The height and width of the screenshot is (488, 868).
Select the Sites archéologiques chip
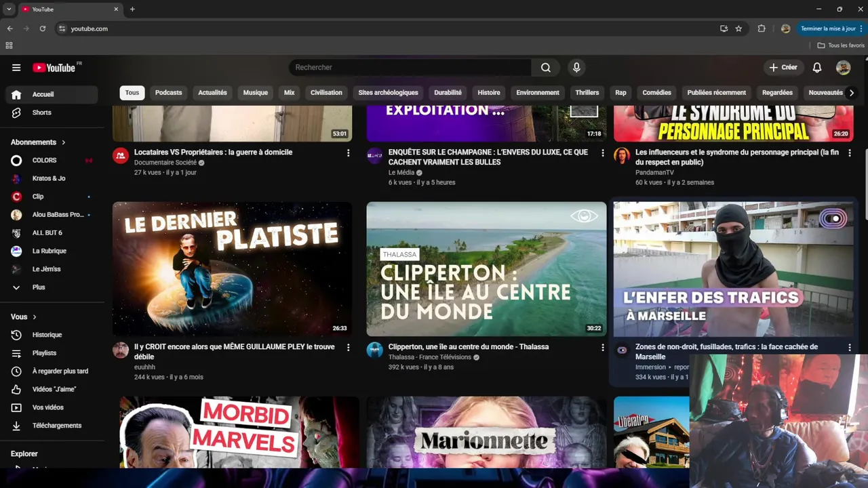389,93
